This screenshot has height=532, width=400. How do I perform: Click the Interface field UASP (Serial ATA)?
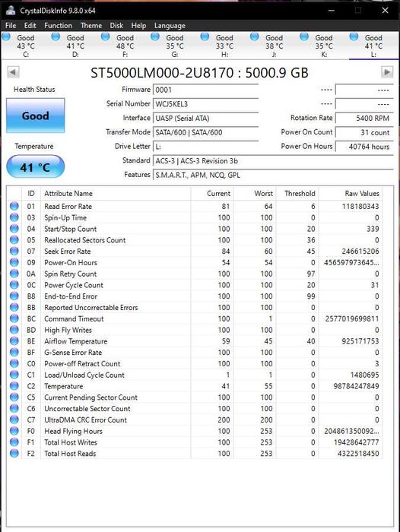[x=205, y=119]
